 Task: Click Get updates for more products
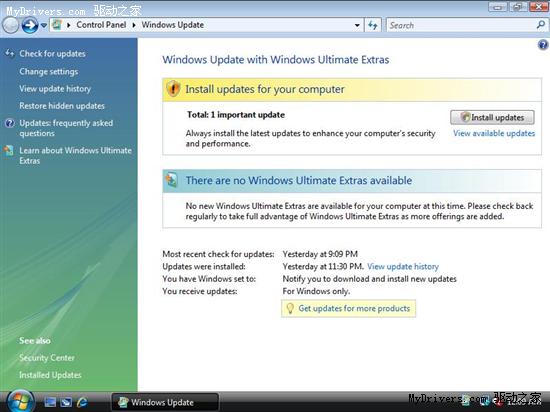click(x=354, y=309)
